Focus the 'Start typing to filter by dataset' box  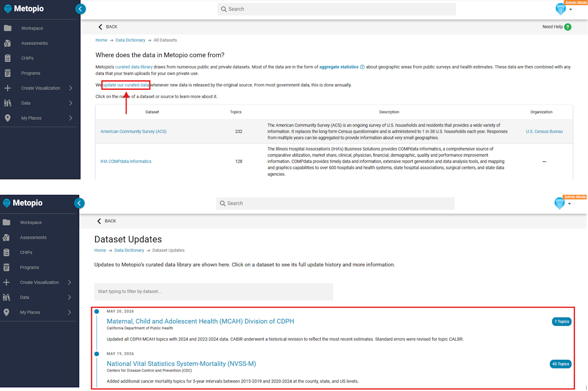coord(214,292)
